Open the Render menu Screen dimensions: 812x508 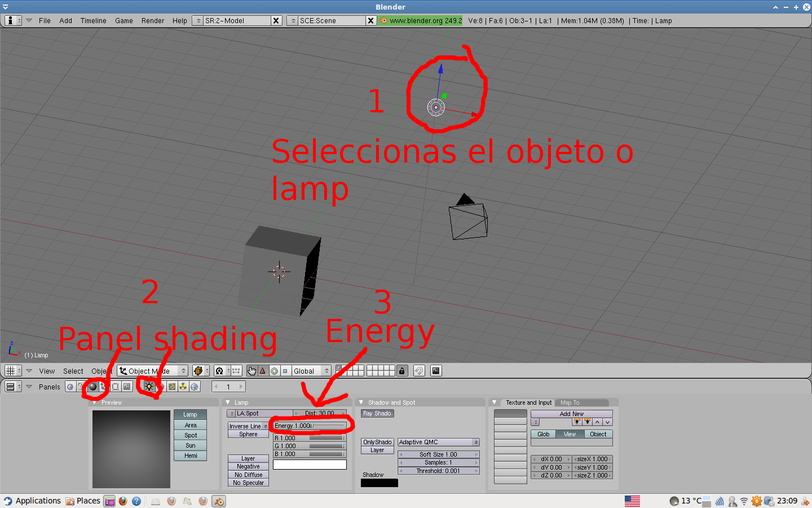153,21
